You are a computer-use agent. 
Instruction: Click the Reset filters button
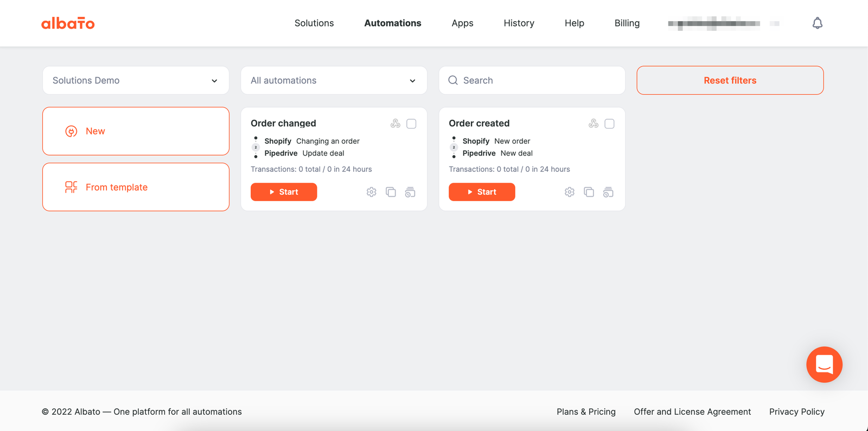point(730,80)
